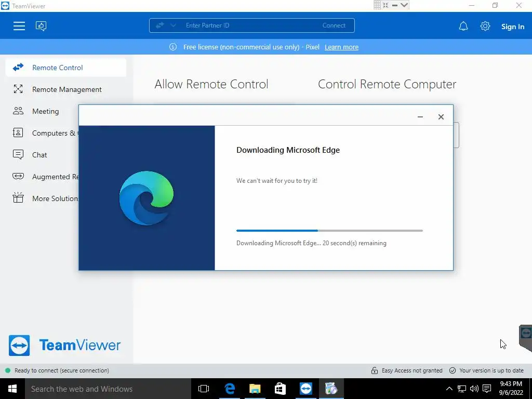The image size is (532, 399).
Task: Click Easy Access not granted lock icon
Action: (x=374, y=370)
